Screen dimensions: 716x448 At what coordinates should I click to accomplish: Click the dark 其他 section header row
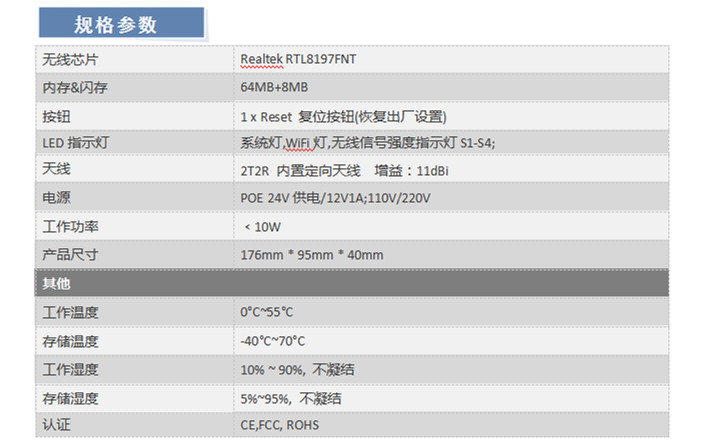coord(352,283)
